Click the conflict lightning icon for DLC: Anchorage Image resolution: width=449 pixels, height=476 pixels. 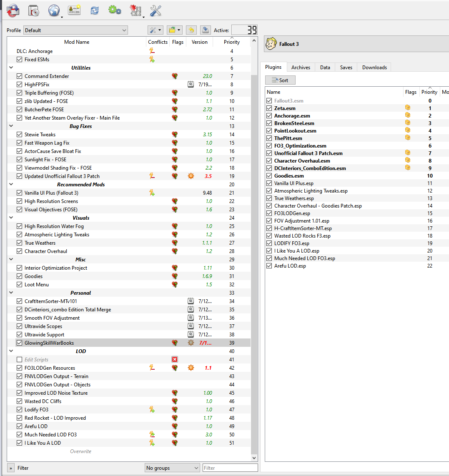point(152,51)
